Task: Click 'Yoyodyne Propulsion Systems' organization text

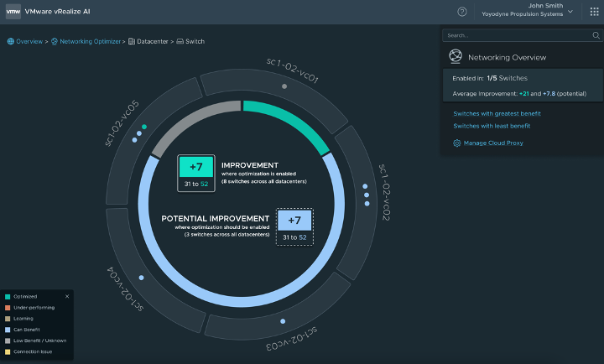Action: pyautogui.click(x=522, y=14)
